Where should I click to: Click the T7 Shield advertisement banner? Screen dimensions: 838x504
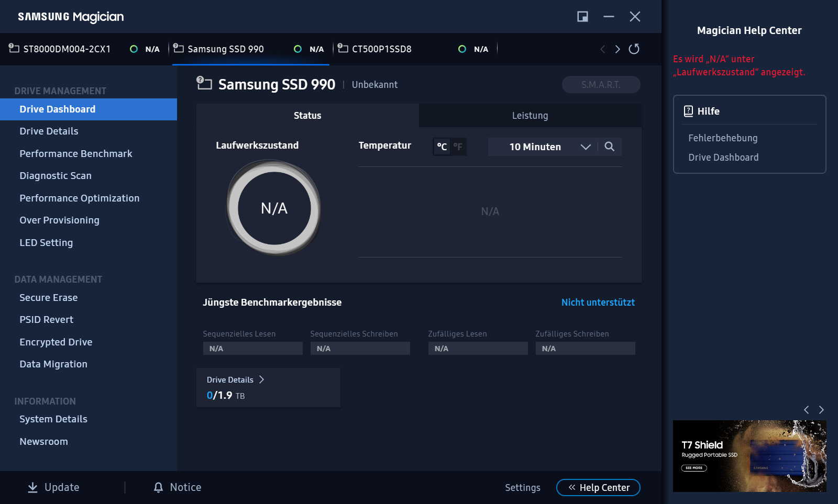pyautogui.click(x=749, y=456)
